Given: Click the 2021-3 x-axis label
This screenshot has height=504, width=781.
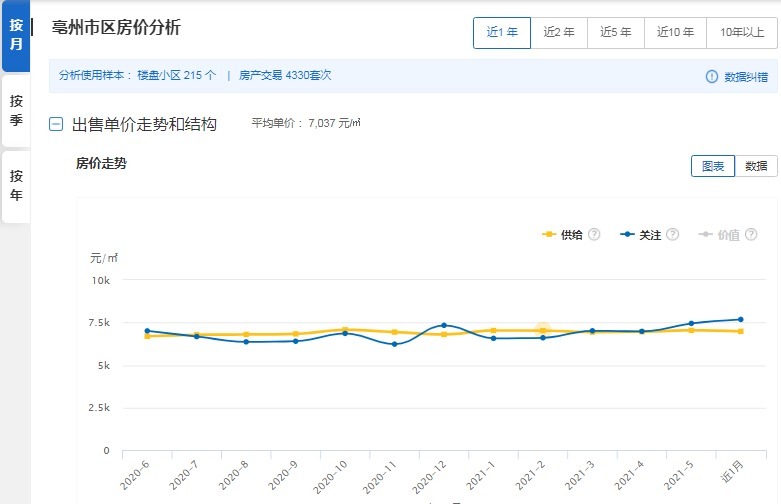Looking at the screenshot, I should (579, 475).
